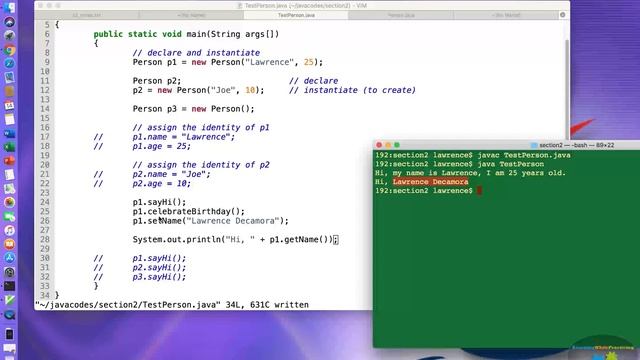
Task: Click the red close button of the Terminal window
Action: tap(379, 145)
